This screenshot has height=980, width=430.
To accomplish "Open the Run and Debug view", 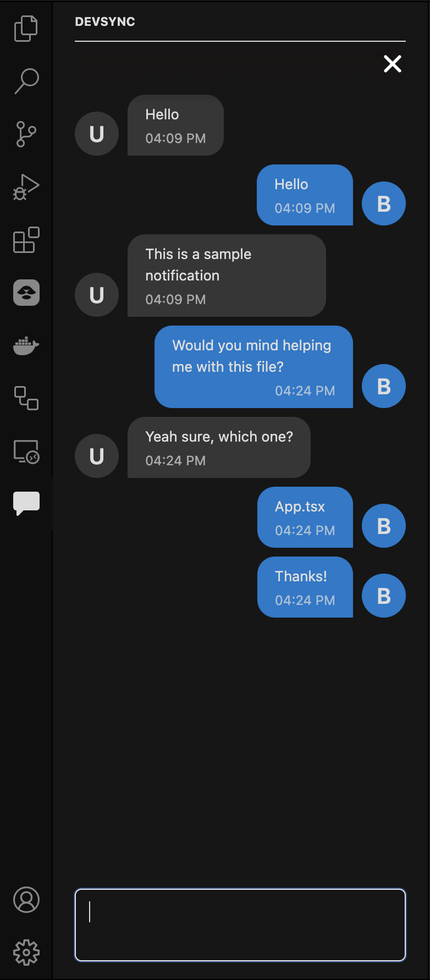I will (26, 186).
